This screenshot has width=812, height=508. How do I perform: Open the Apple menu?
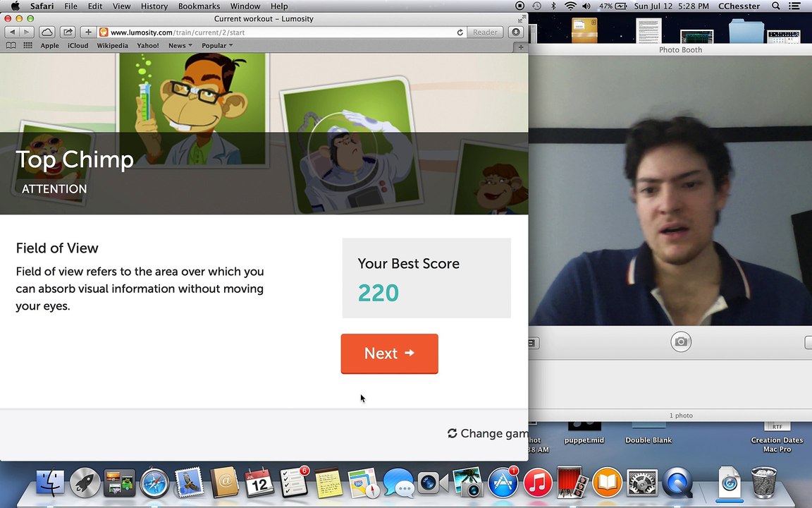pos(16,6)
